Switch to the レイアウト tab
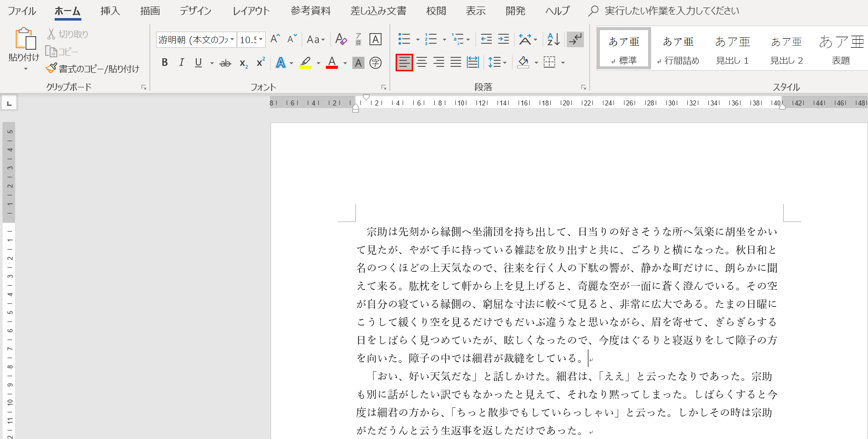This screenshot has width=868, height=439. point(251,11)
